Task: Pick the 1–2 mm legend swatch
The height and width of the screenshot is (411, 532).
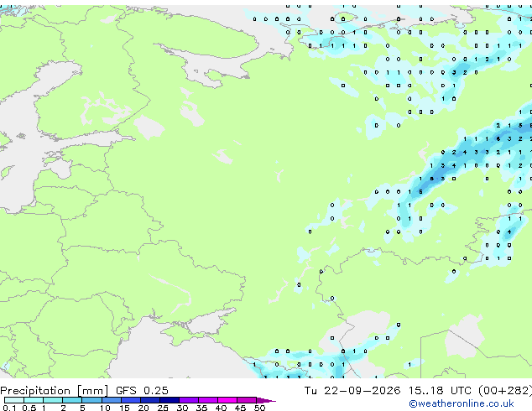Action: click(53, 400)
